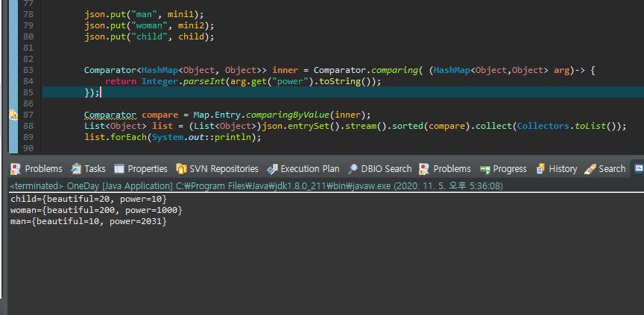Viewport: 644px width, 315px height.
Task: Switch to the Tasks tab
Action: [x=88, y=168]
